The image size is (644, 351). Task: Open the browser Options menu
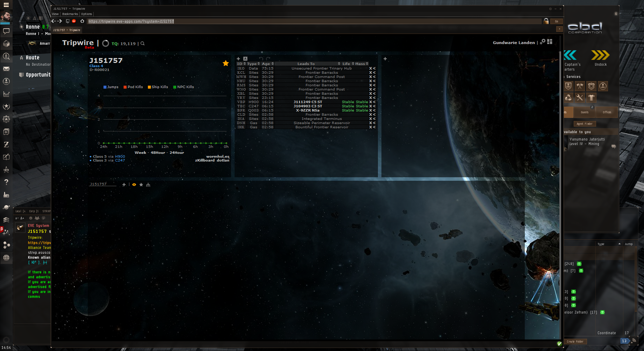click(87, 14)
